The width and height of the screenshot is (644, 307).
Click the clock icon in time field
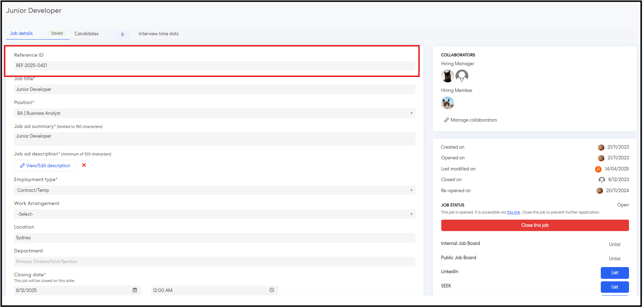pos(272,290)
